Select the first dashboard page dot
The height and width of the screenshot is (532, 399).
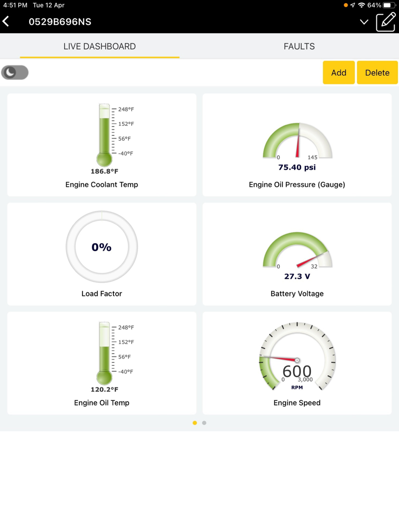(195, 423)
